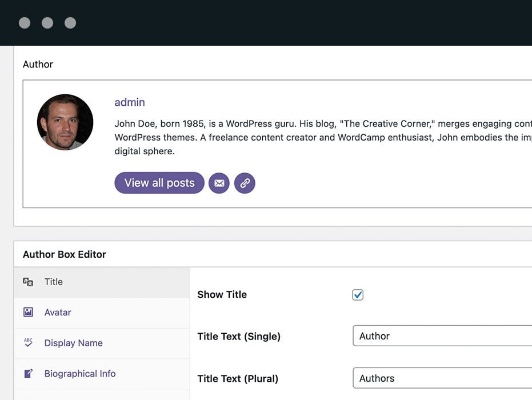Viewport: 532px width, 400px height.
Task: Open the Biographical Info editor panel
Action: click(80, 373)
